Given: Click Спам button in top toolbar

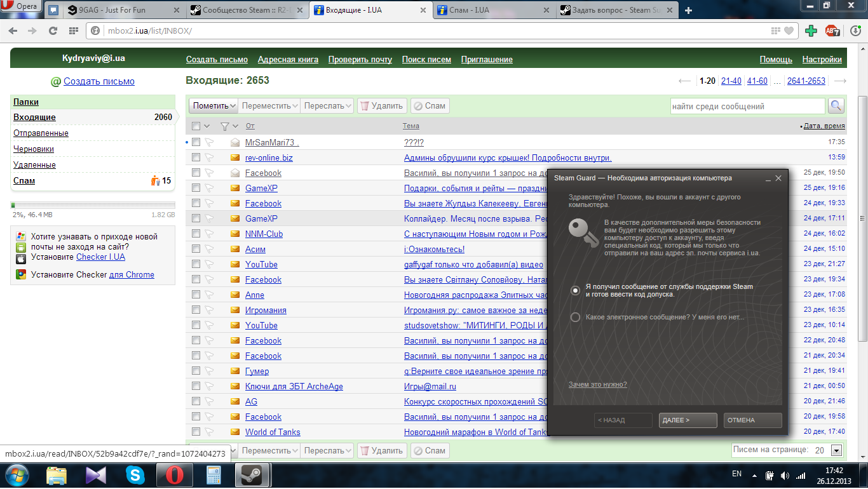Looking at the screenshot, I should point(430,106).
